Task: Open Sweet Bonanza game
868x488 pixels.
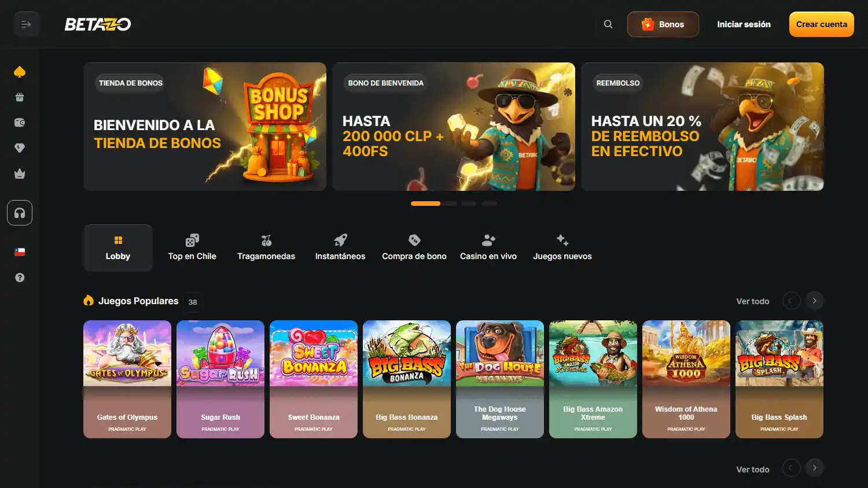Action: [314, 379]
